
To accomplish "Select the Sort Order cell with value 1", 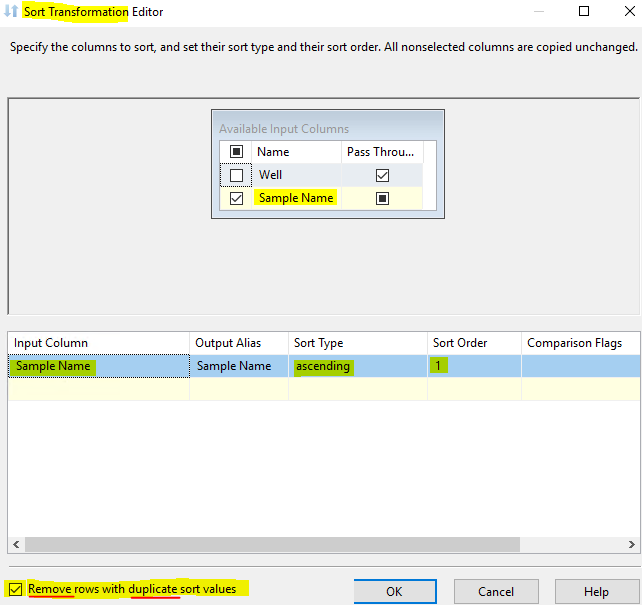I will click(x=475, y=366).
